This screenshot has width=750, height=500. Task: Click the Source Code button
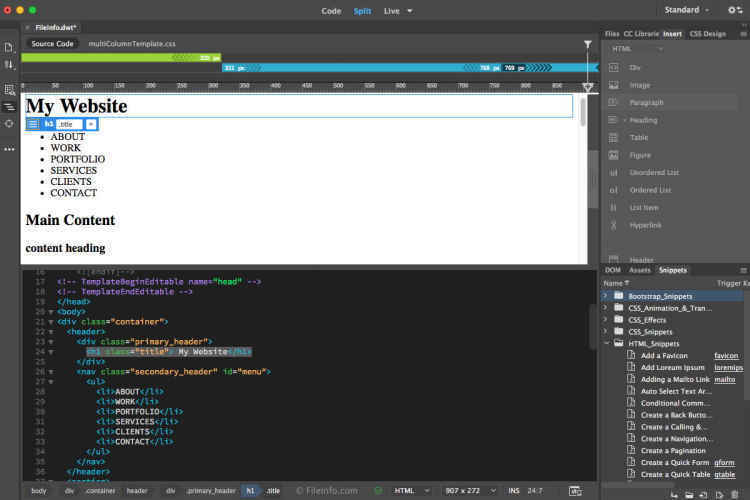click(x=52, y=44)
